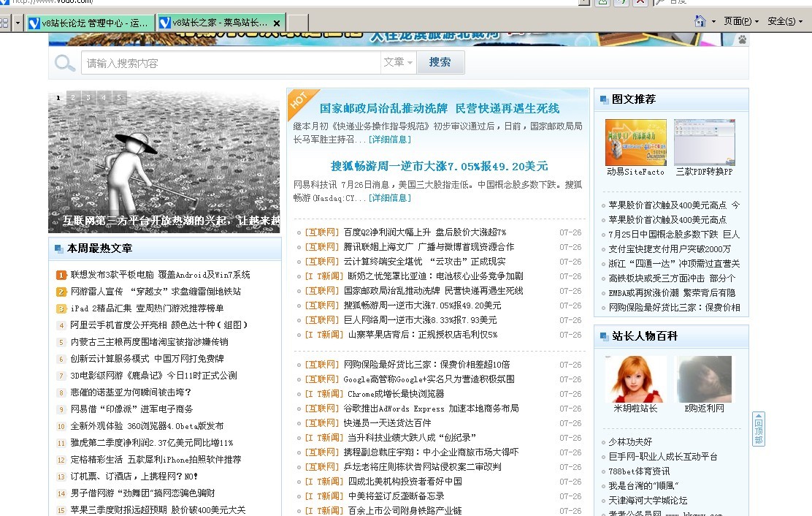Screen dimensions: 812x516
Task: Open sidebar link EMBA或再掀涨价潮 繁荣背后有隐
Action: pos(673,293)
